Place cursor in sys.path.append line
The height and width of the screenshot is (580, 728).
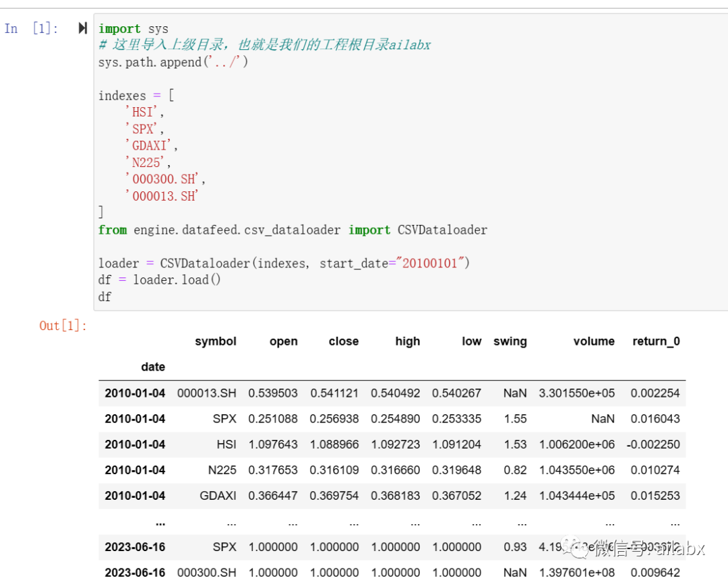(x=173, y=63)
